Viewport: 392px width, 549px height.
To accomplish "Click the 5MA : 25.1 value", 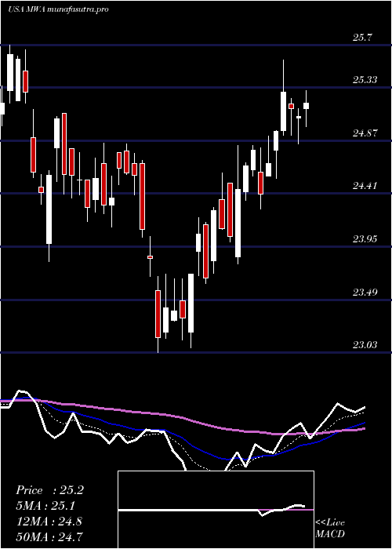I will click(45, 506).
